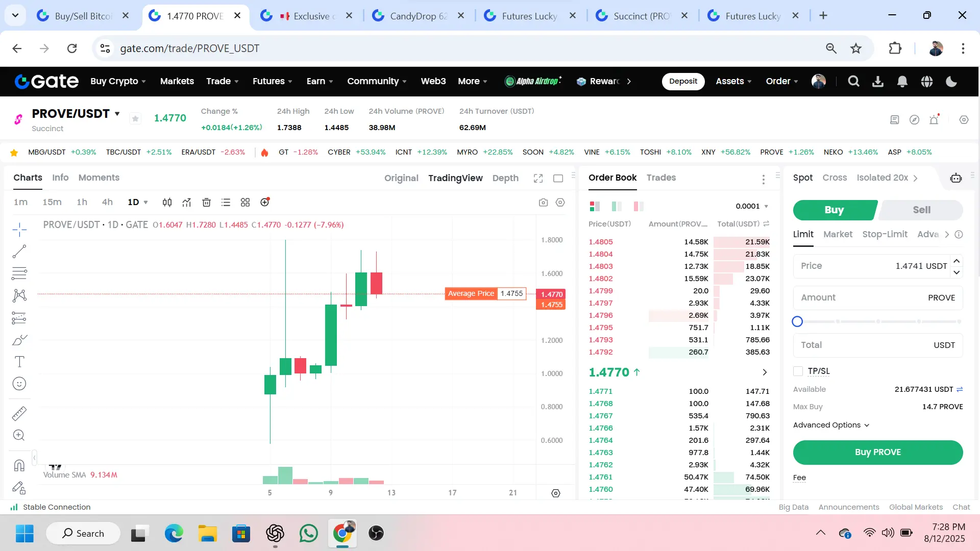Click the amount percentage slider handle

797,321
